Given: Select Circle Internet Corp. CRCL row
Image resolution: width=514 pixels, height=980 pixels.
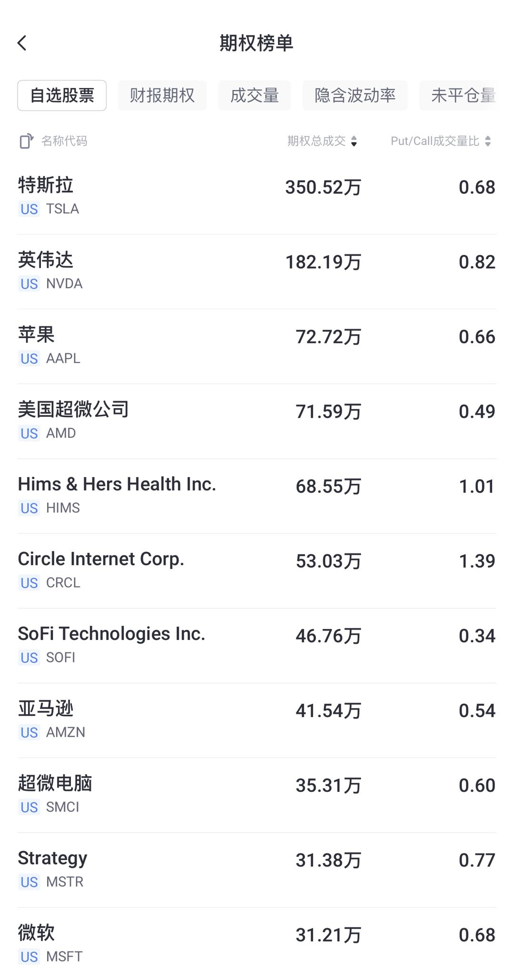Looking at the screenshot, I should (x=257, y=570).
